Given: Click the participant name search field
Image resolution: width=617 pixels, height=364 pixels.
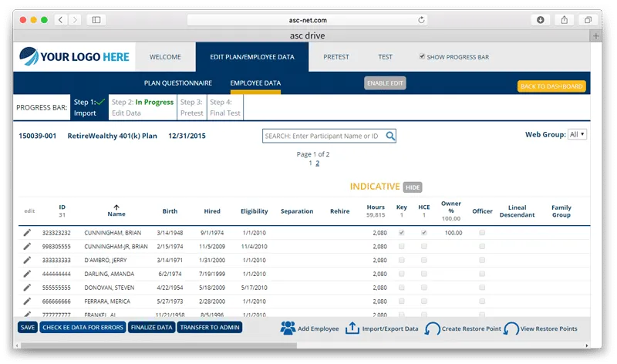Looking at the screenshot, I should point(323,136).
